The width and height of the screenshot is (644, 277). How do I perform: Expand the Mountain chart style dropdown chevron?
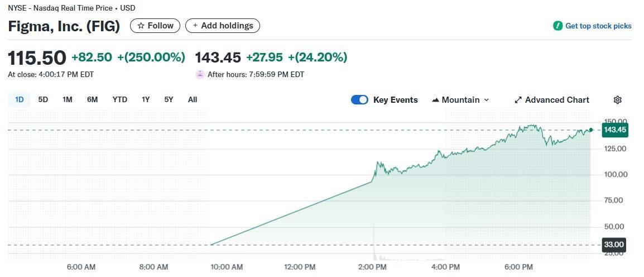tap(486, 100)
